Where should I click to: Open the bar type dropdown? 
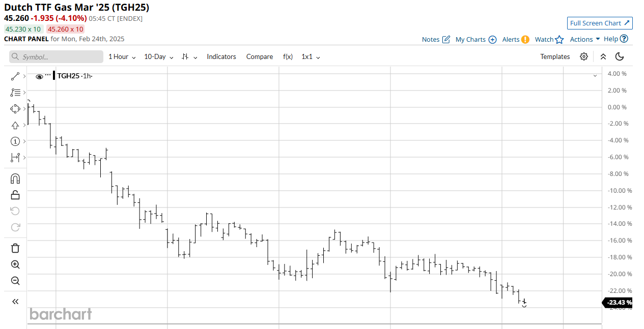pyautogui.click(x=189, y=56)
